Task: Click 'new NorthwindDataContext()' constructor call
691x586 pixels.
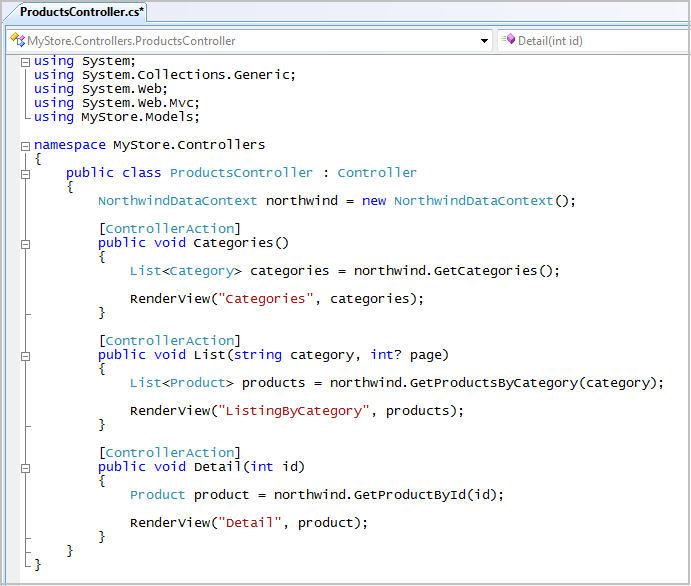Action: click(x=465, y=201)
